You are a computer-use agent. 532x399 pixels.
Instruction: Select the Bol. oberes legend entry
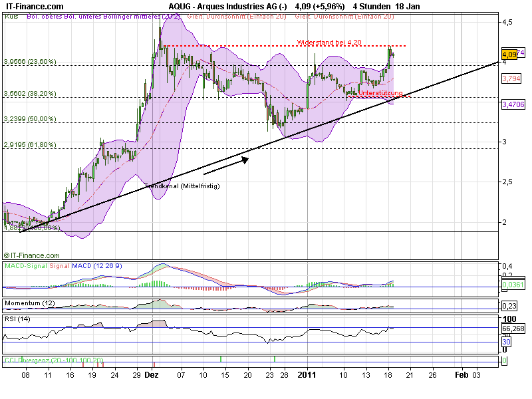point(44,16)
